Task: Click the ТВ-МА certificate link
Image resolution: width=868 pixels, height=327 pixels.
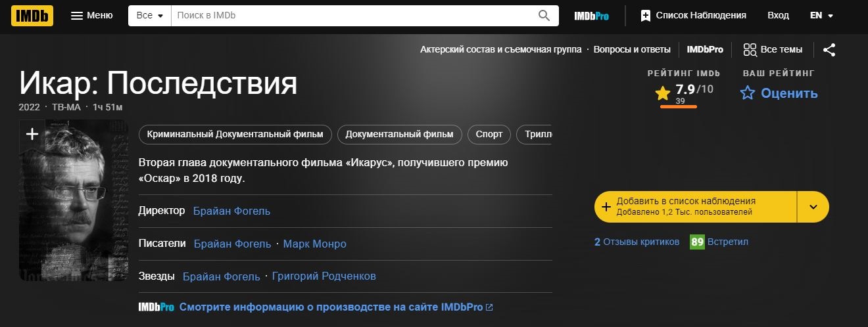Action: point(66,107)
